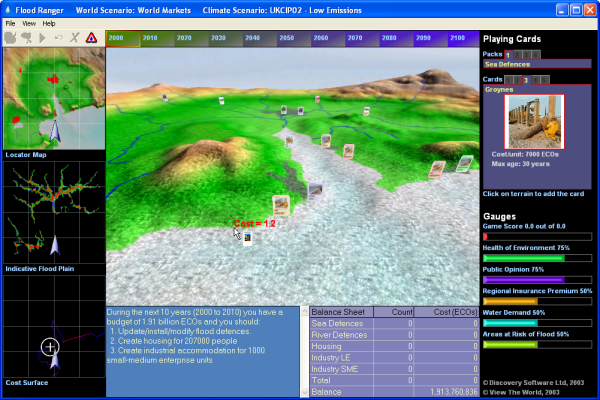Screen dimensions: 600x400
Task: Select the River Defences balance row
Action: pos(394,335)
